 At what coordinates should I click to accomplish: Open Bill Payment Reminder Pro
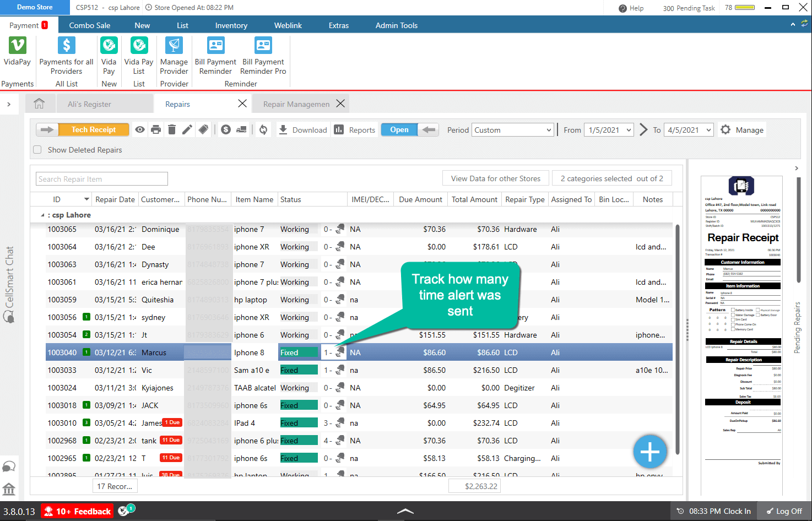263,56
